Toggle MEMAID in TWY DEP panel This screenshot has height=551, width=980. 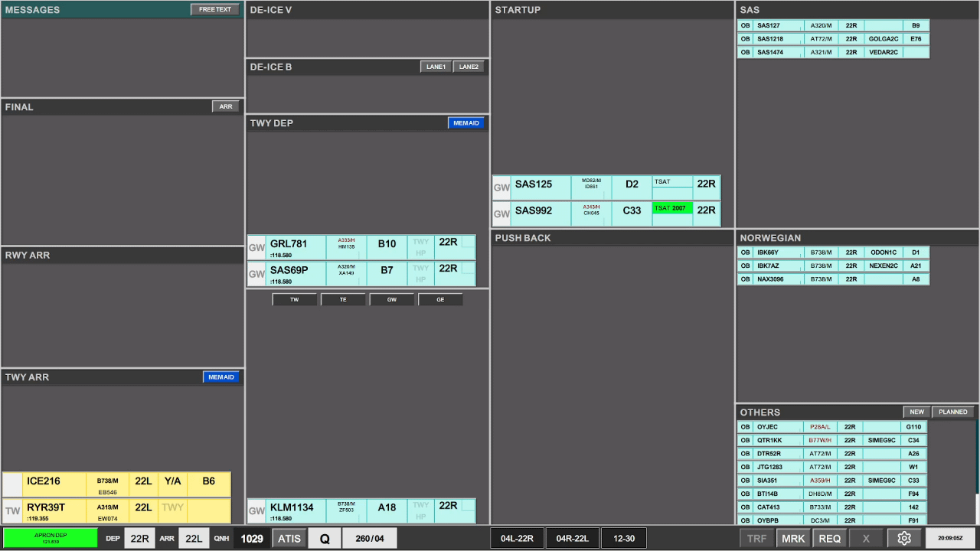pyautogui.click(x=466, y=122)
